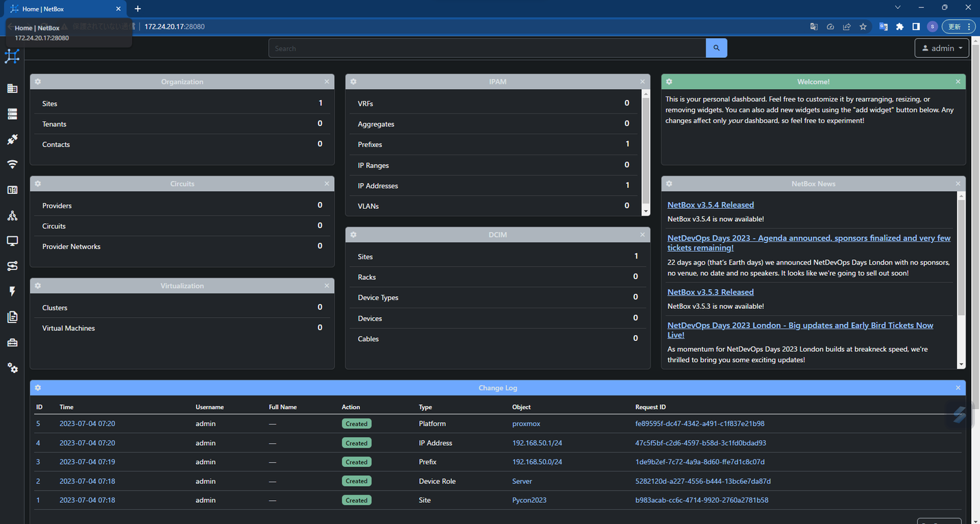The image size is (980, 524).
Task: Configure the DCIM widget via gear icon
Action: (x=354, y=235)
